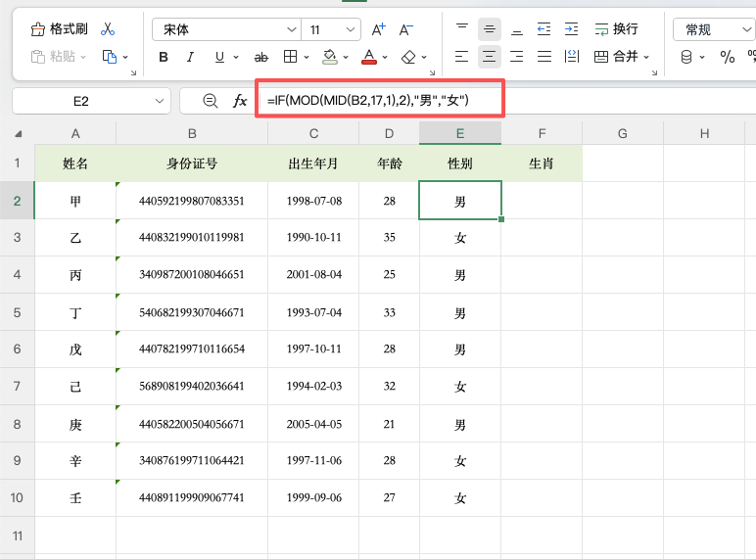Open the copy options dropdown arrow
The image size is (756, 559).
125,58
